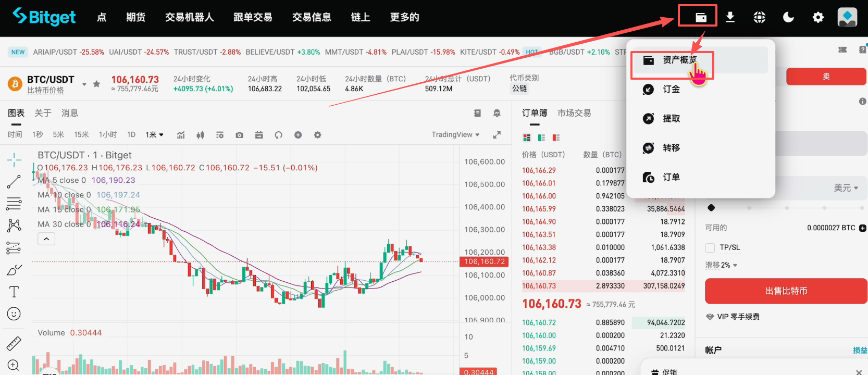
Task: Click the 出售比特币 button
Action: click(786, 291)
